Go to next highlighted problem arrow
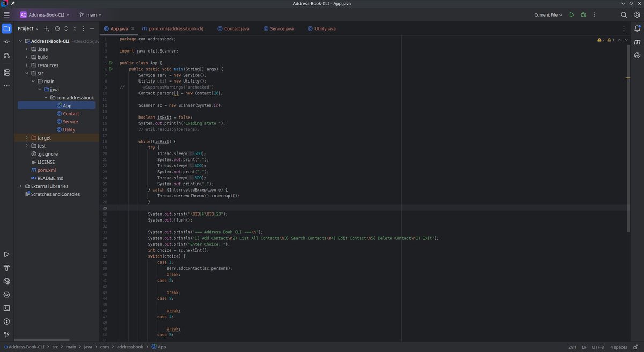This screenshot has width=644, height=352. tap(626, 40)
